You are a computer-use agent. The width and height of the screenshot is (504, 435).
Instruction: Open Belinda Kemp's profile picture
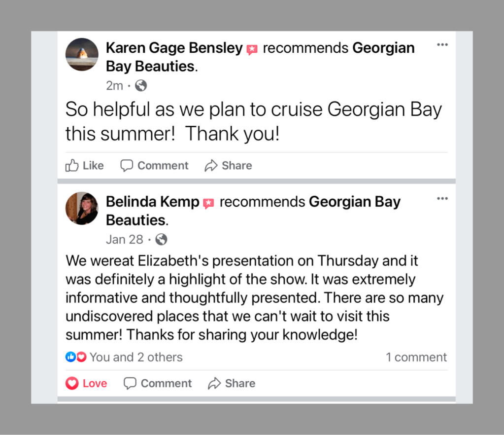82,208
